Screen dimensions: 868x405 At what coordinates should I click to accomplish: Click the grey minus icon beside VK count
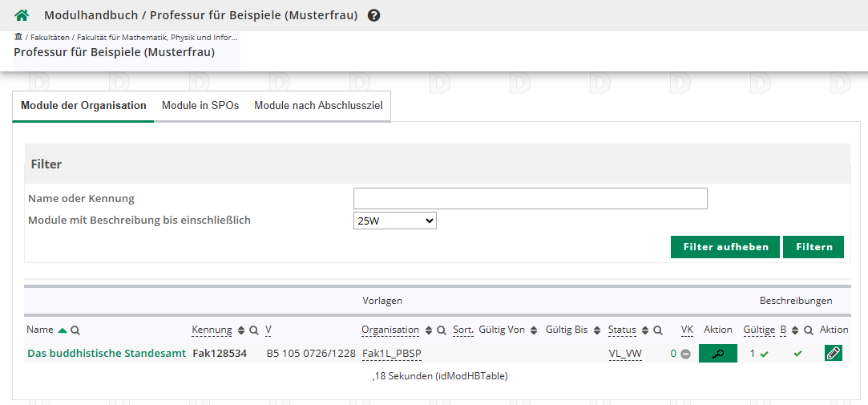[685, 354]
